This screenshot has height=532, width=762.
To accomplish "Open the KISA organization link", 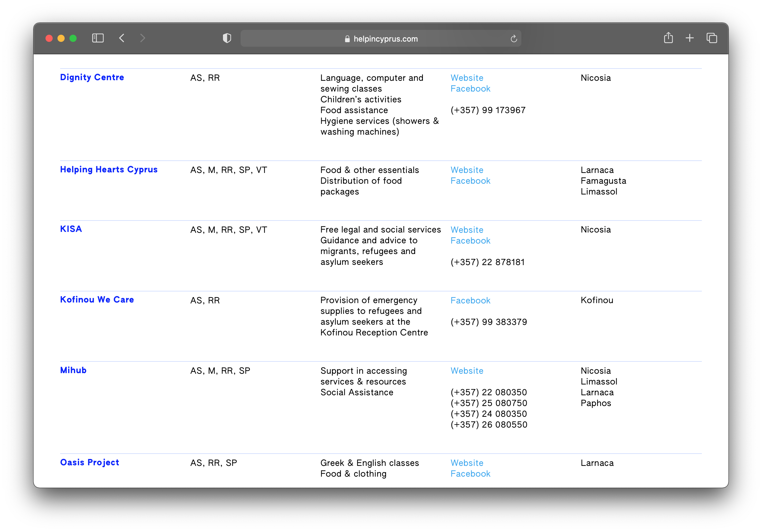I will pos(71,229).
